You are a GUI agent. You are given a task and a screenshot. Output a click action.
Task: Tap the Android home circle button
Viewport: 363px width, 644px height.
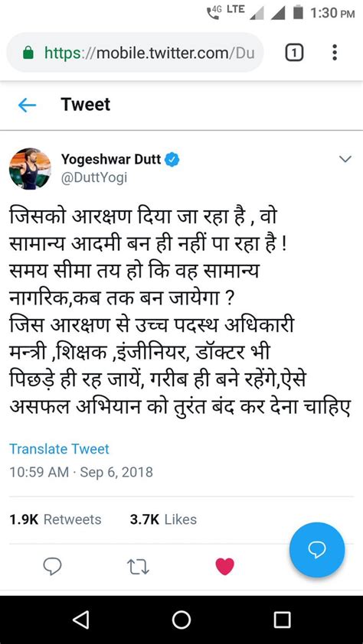pos(181,620)
